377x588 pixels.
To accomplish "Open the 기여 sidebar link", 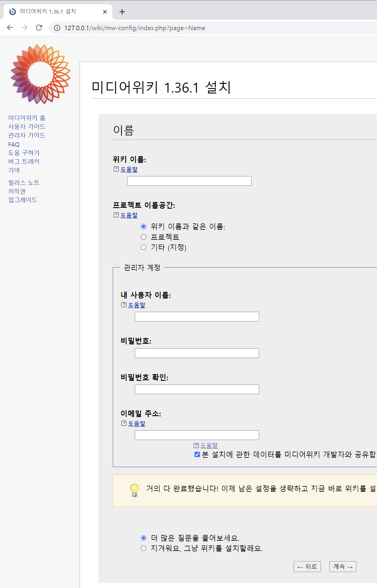I will (x=14, y=170).
